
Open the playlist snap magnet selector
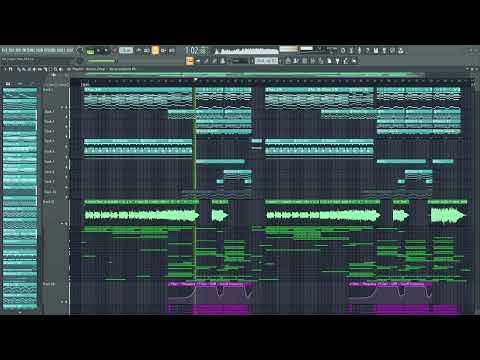point(10,69)
